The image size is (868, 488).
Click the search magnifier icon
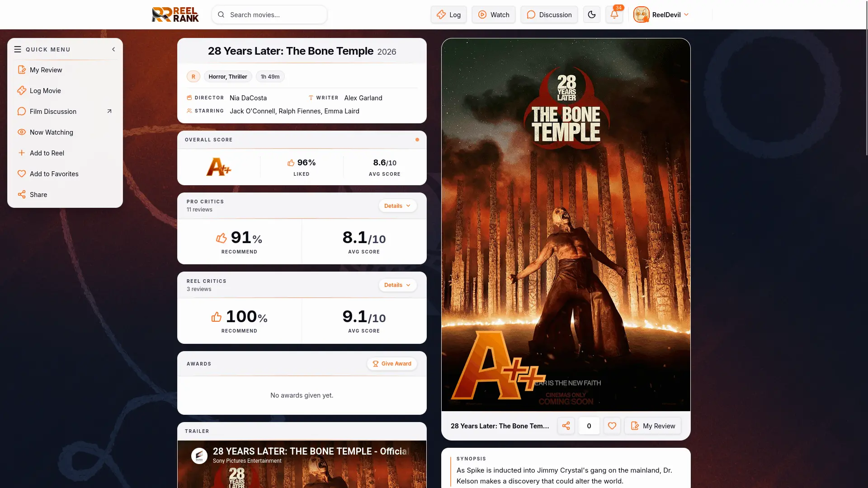coord(221,14)
